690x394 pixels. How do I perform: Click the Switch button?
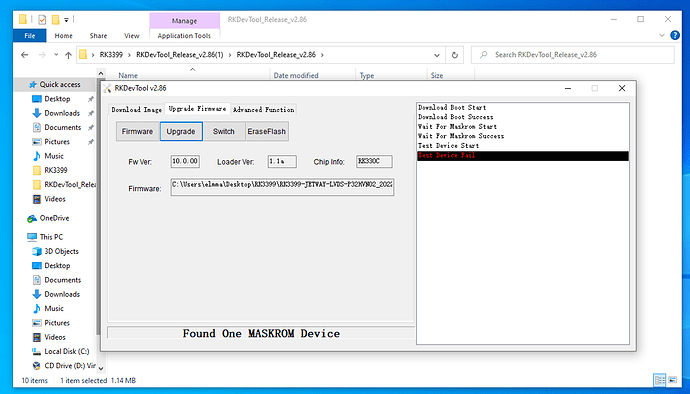(224, 131)
